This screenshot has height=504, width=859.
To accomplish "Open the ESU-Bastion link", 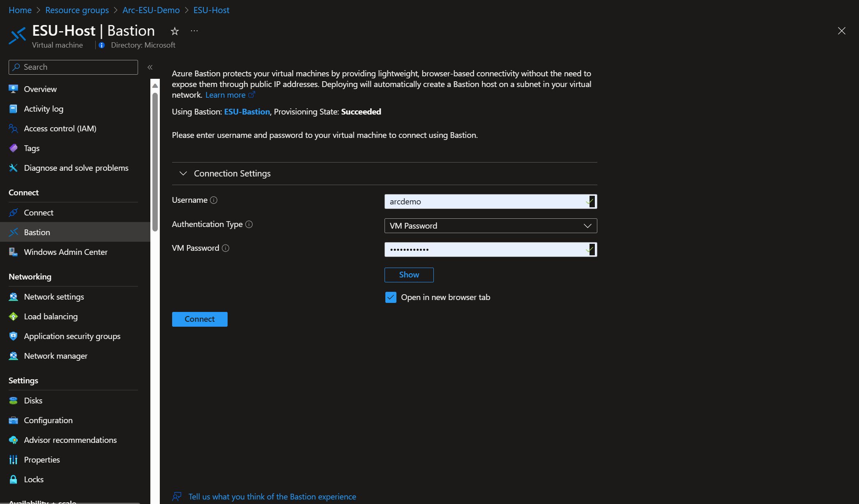I will point(247,112).
